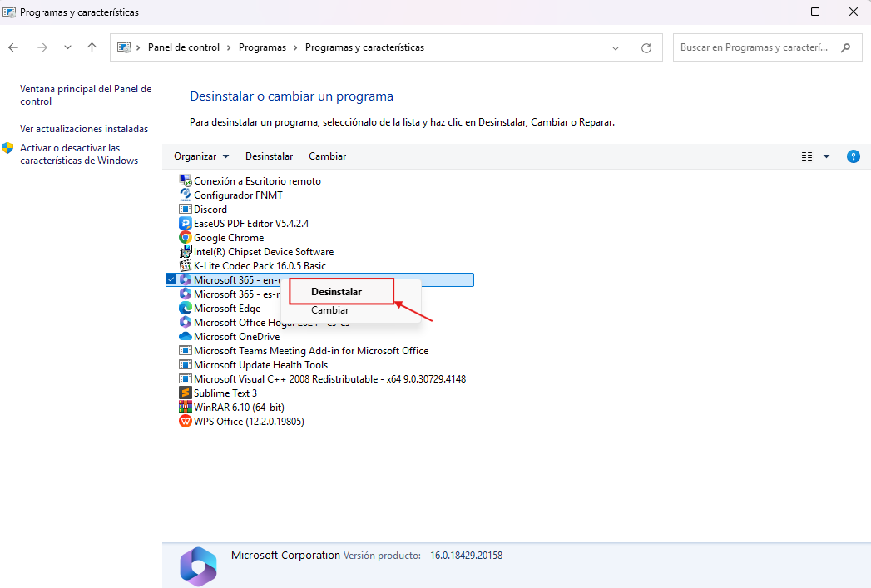
Task: Click the Microsoft OneDrive cloud icon
Action: click(x=185, y=337)
